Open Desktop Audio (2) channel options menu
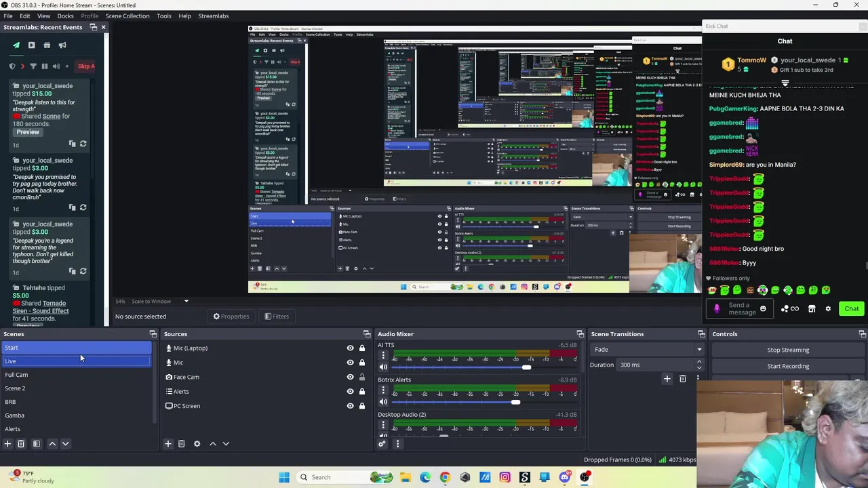The width and height of the screenshot is (868, 488). [383, 424]
